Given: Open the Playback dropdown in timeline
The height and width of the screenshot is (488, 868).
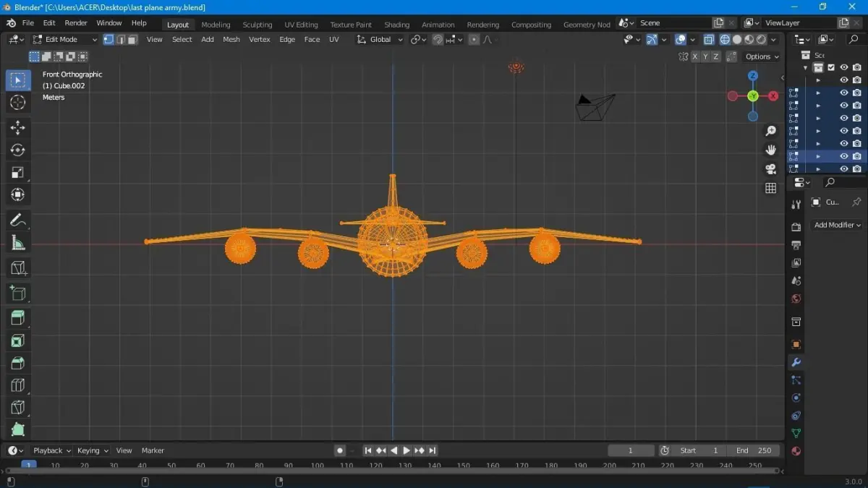Looking at the screenshot, I should tap(52, 450).
